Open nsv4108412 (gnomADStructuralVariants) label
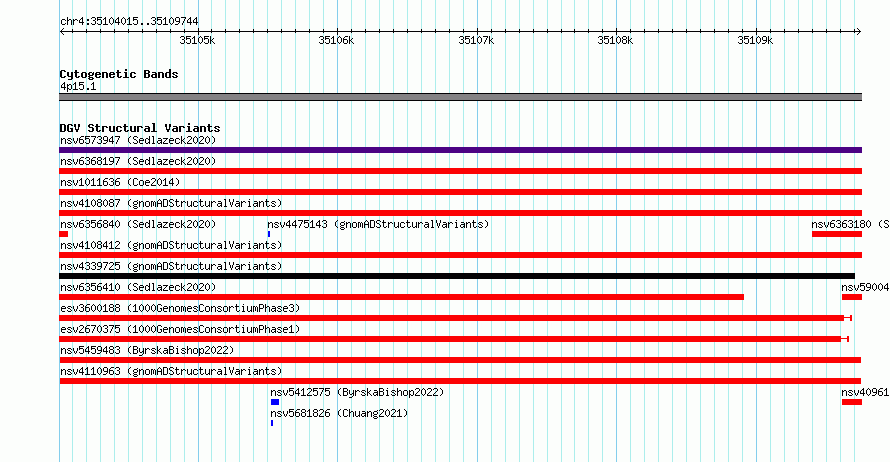 pos(171,245)
